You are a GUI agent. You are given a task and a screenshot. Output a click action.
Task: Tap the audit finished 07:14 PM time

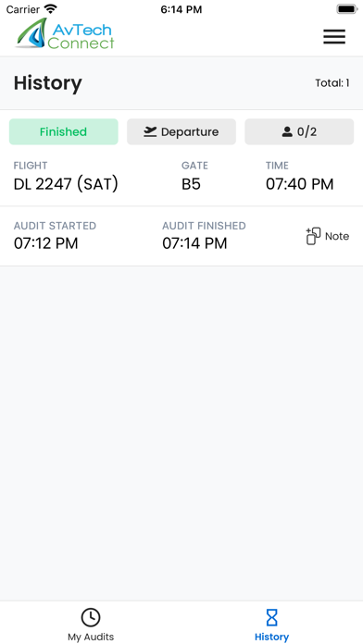[194, 243]
